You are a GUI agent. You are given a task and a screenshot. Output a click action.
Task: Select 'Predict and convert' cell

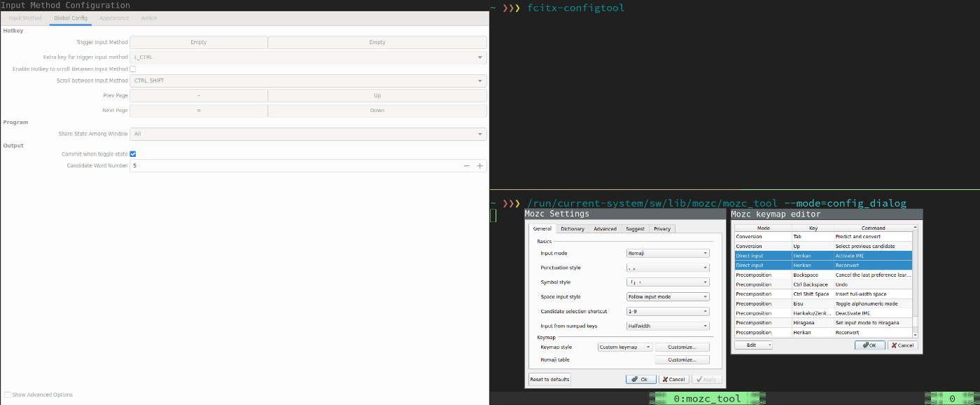[873, 237]
